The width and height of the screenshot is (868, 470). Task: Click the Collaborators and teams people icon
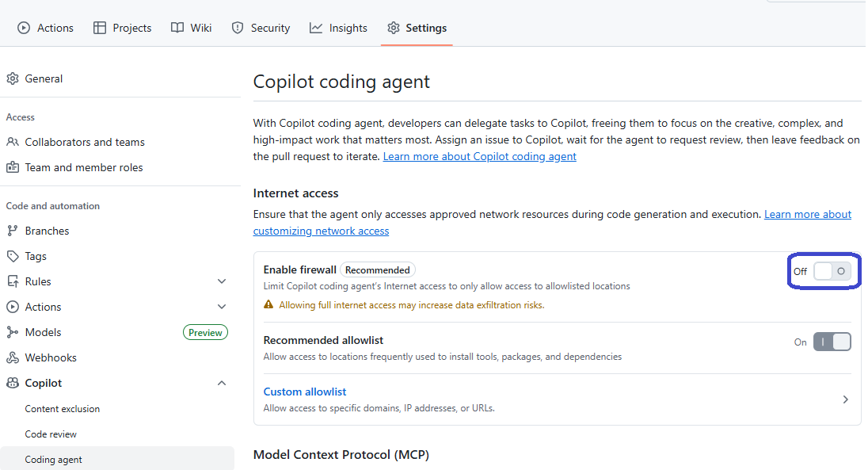13,142
